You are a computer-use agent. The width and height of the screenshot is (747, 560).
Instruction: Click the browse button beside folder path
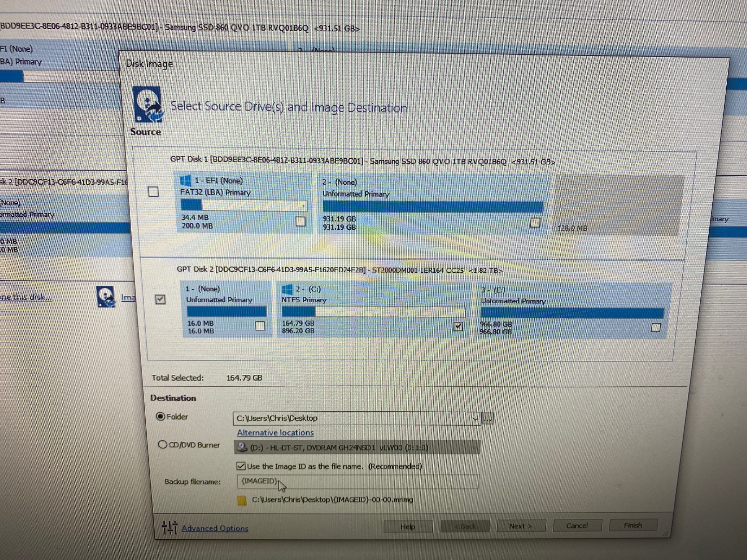[x=488, y=418]
